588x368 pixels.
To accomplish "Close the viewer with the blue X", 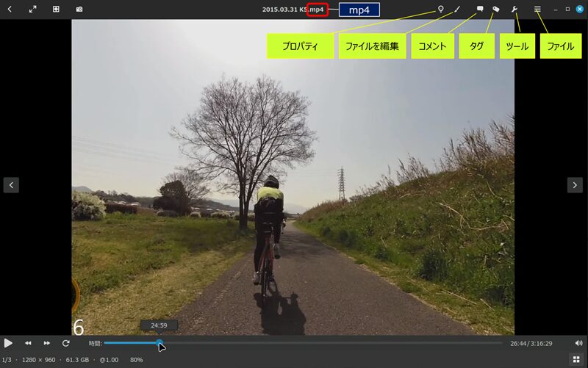I will (x=580, y=9).
